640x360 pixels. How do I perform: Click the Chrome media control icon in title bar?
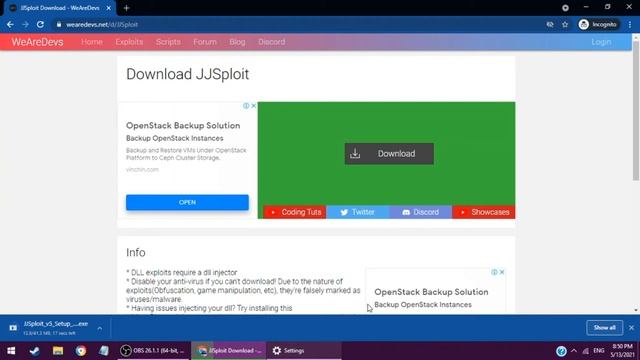click(x=565, y=8)
